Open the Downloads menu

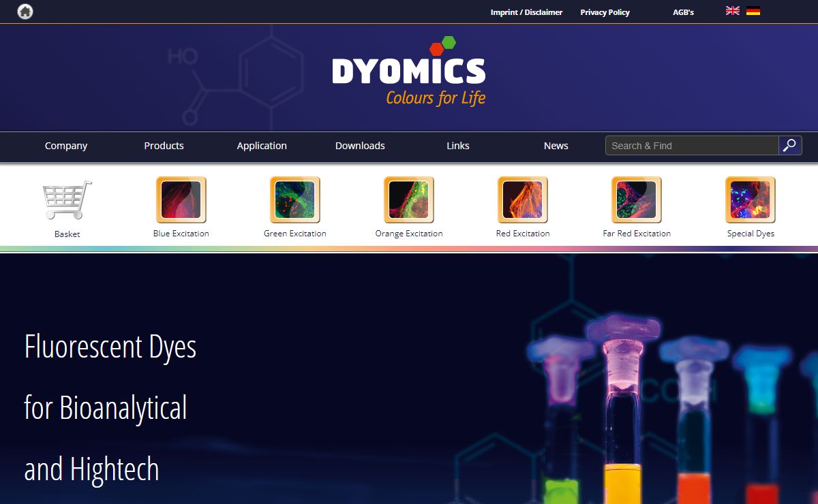[x=360, y=146]
